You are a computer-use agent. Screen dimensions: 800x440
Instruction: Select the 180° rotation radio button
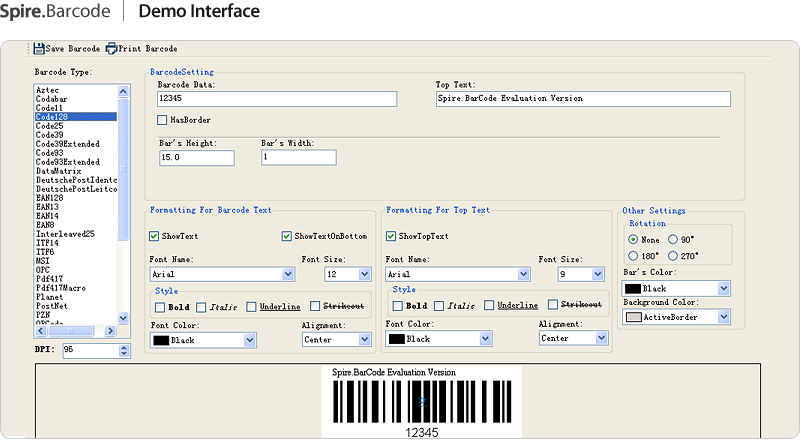(633, 256)
